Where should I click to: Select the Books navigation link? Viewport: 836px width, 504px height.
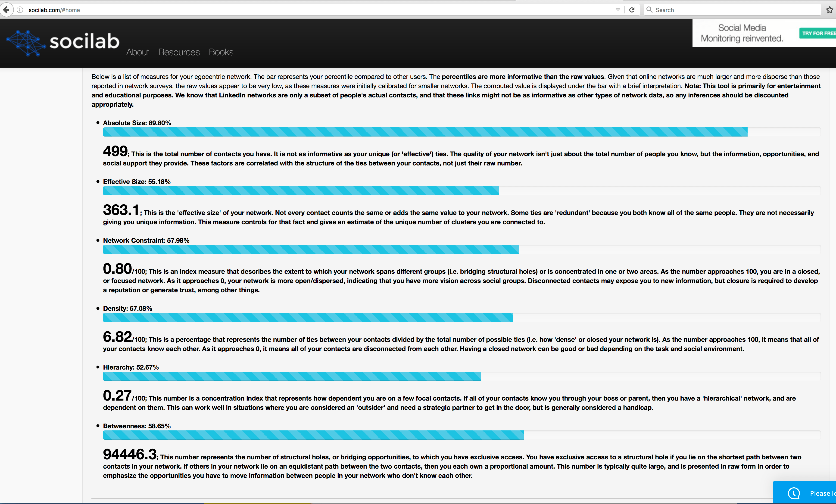(221, 52)
